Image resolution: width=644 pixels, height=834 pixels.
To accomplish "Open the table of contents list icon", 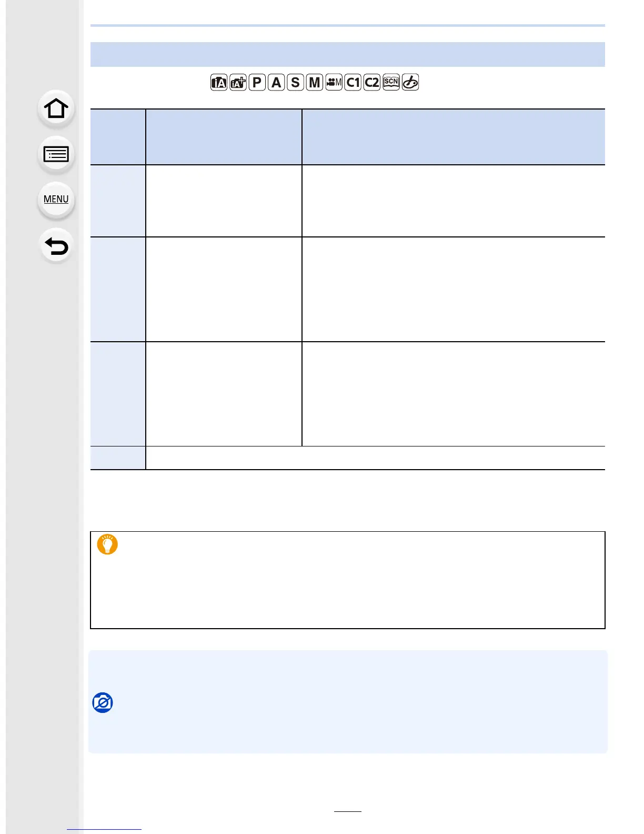I will point(56,154).
